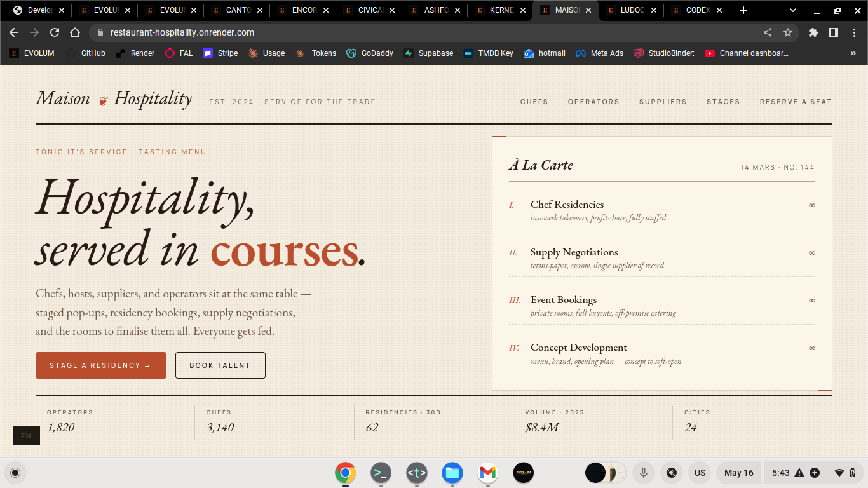This screenshot has height=488, width=868.
Task: Open the US keyboard input selector
Action: (x=700, y=473)
